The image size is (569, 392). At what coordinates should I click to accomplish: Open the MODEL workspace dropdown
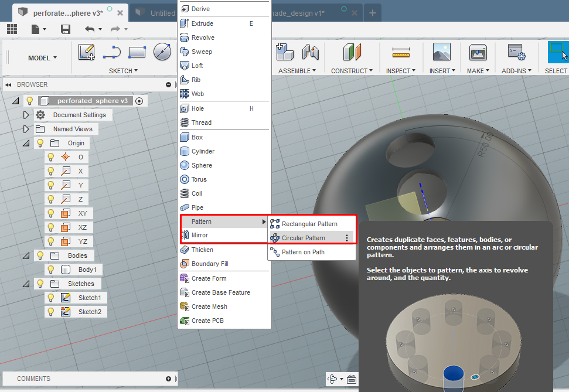click(42, 58)
